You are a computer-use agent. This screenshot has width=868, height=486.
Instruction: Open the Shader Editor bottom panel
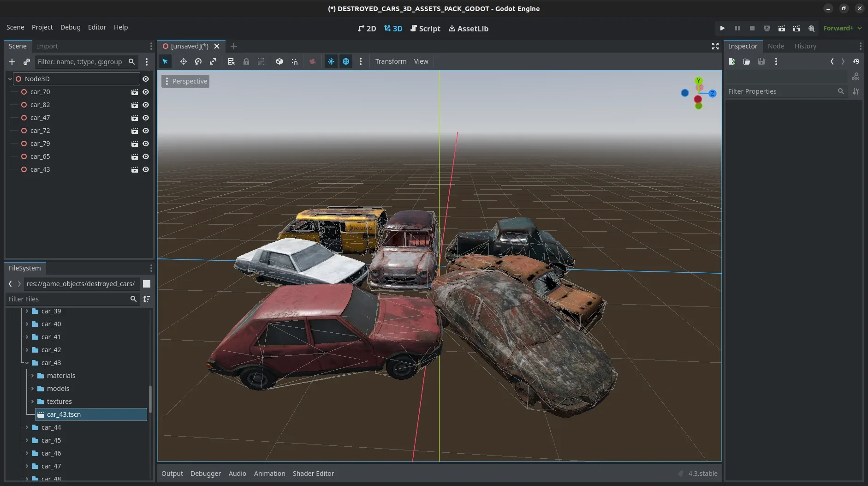[x=313, y=474]
